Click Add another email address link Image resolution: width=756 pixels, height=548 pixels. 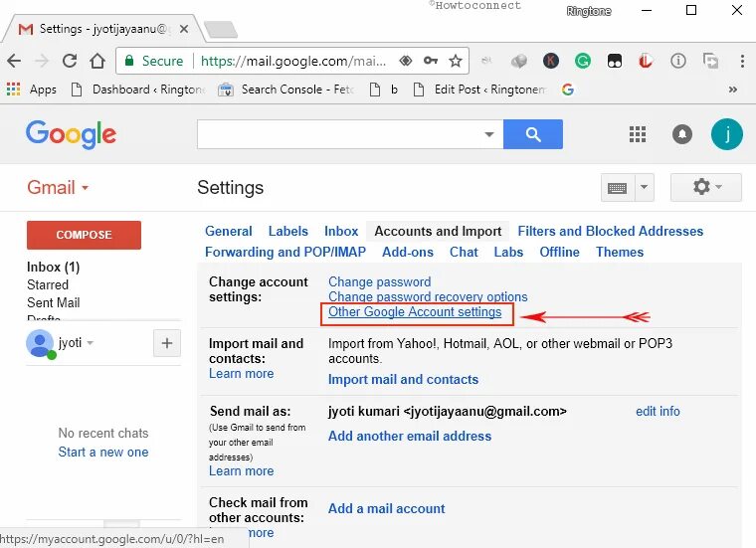(410, 437)
